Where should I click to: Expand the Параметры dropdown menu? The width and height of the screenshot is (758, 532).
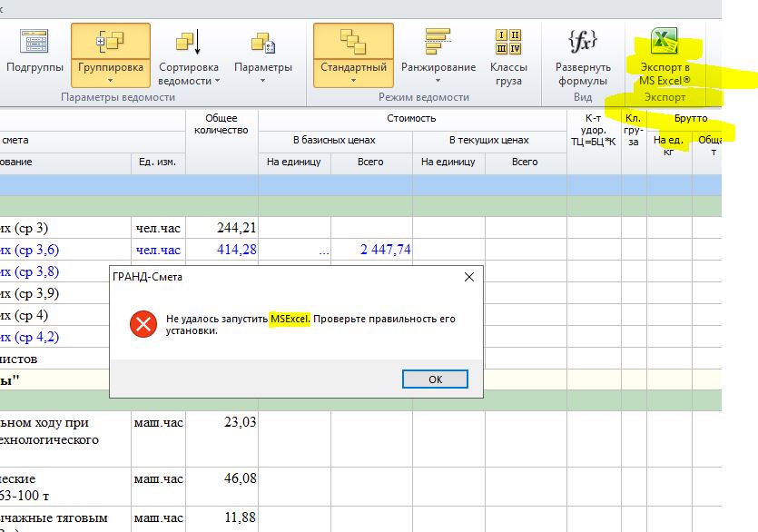[x=263, y=81]
